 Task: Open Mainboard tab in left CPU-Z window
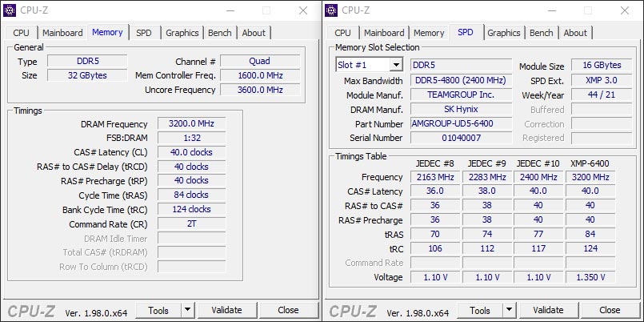point(62,33)
